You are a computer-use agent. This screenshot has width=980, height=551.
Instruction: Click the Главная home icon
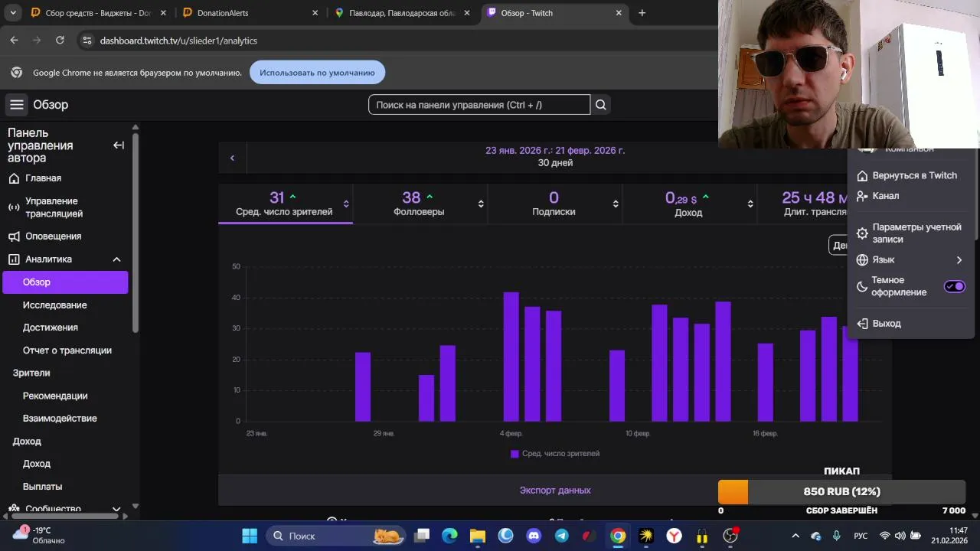coord(14,178)
